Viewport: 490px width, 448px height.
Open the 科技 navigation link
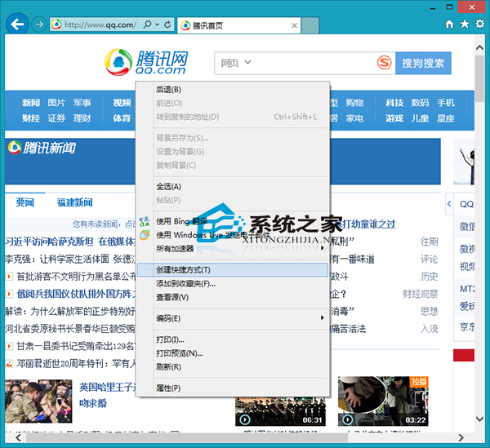[x=394, y=103]
